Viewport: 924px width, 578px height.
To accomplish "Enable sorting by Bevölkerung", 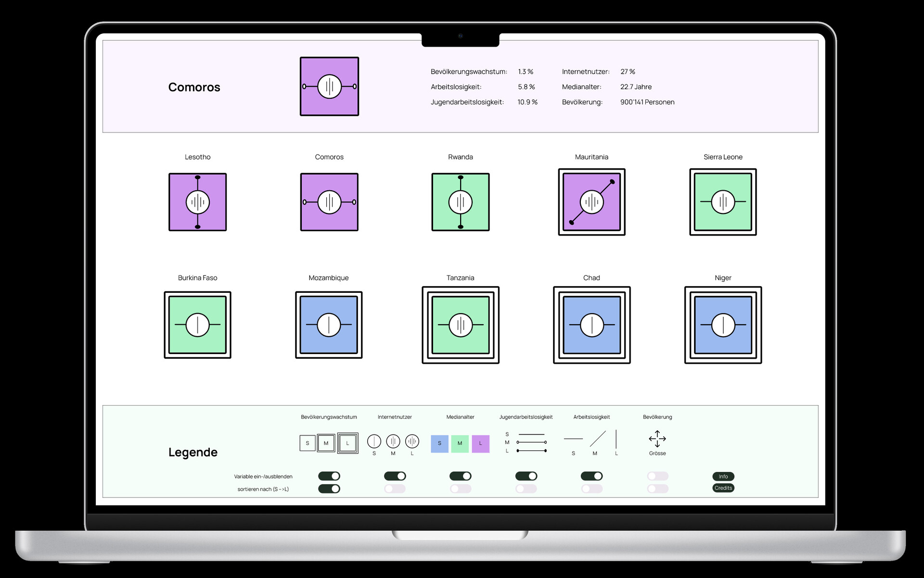I will (x=658, y=488).
